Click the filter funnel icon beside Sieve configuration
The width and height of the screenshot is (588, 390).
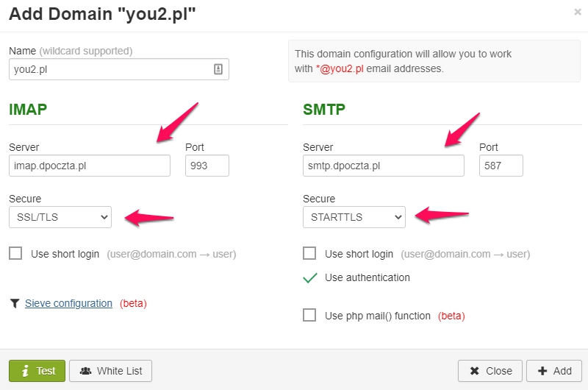point(15,303)
